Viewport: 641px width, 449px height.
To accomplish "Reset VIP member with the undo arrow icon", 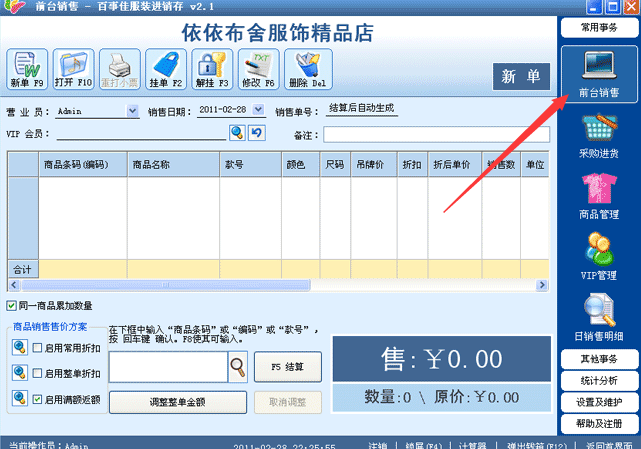I will click(257, 133).
